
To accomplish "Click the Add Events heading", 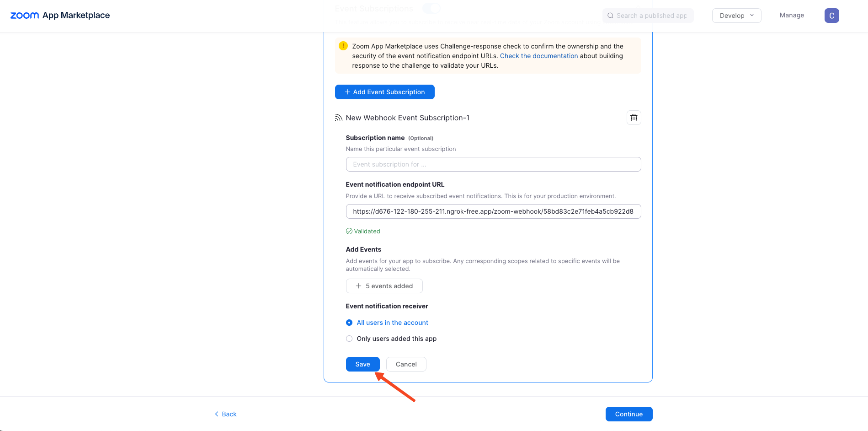I will pyautogui.click(x=363, y=249).
